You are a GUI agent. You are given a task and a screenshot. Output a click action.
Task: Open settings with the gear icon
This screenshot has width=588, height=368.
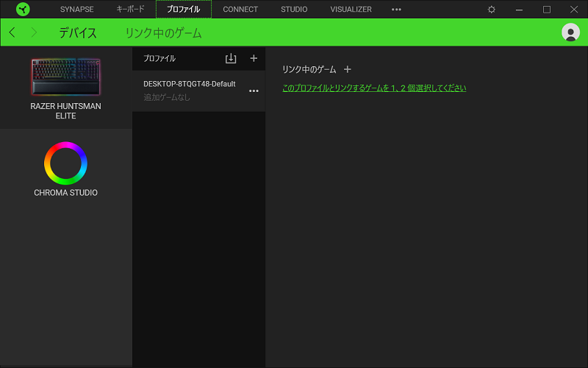click(x=491, y=10)
